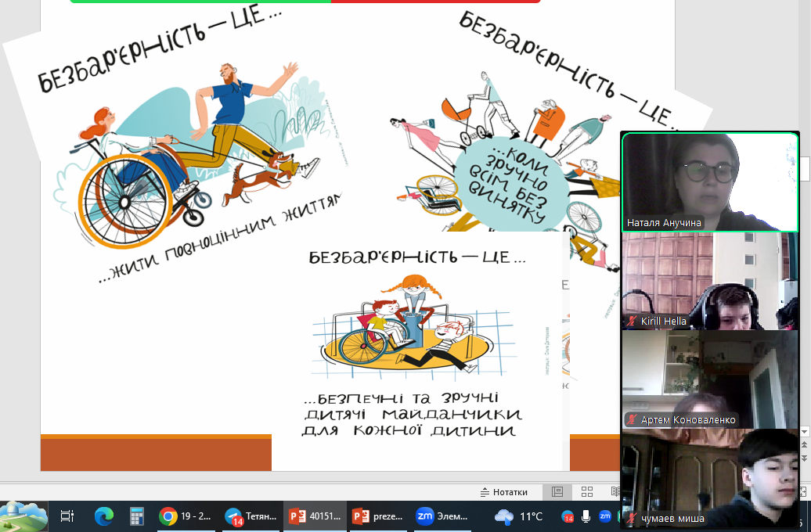Open Telegram chat 'Тетян...' on the taskbar
Screen dimensions: 811x532
click(x=251, y=516)
